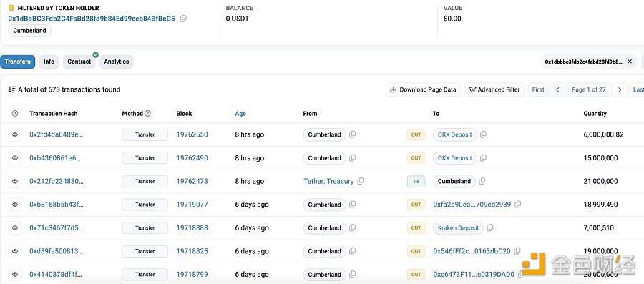Viewport: 644px width, 284px height.
Task: Copy Cumberland From address in block 19718799 row
Action: pyautogui.click(x=352, y=275)
